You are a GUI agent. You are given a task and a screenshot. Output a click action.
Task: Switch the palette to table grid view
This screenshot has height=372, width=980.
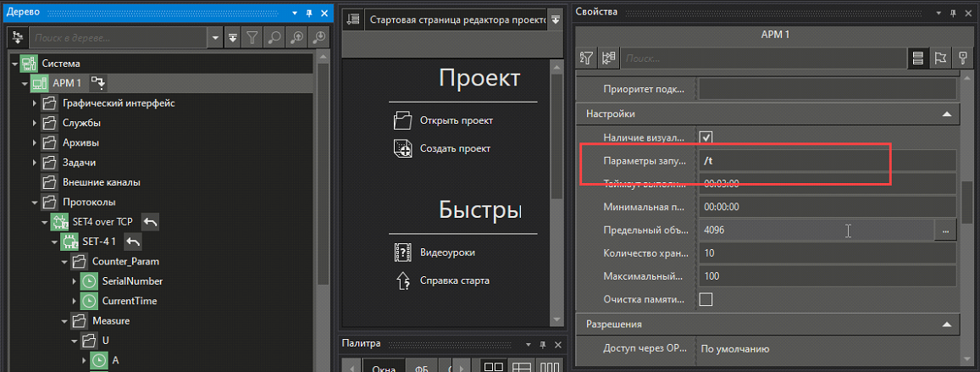click(521, 368)
